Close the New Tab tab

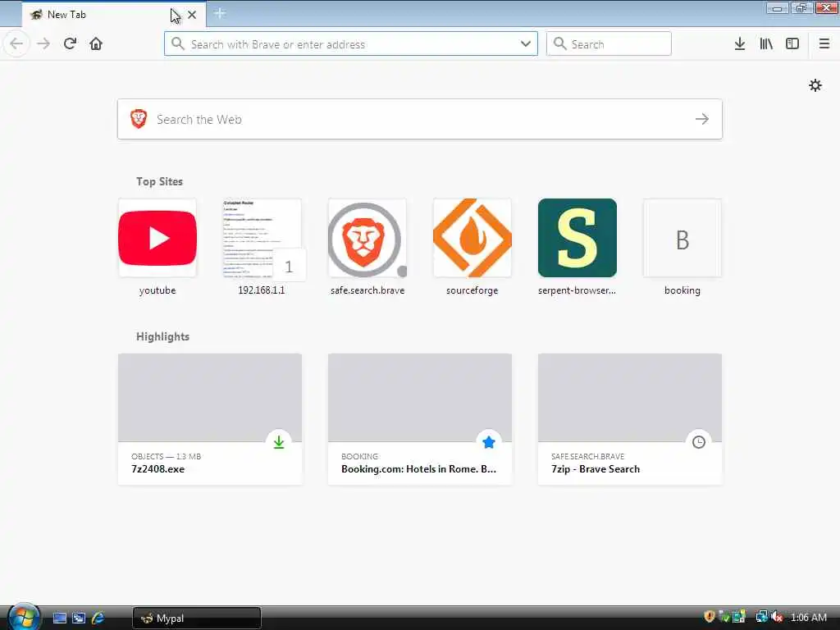click(x=192, y=15)
